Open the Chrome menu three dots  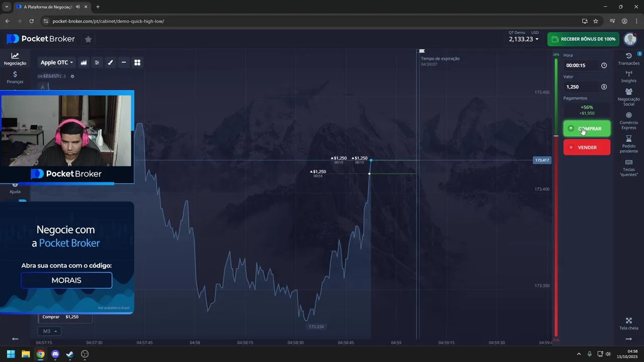636,21
